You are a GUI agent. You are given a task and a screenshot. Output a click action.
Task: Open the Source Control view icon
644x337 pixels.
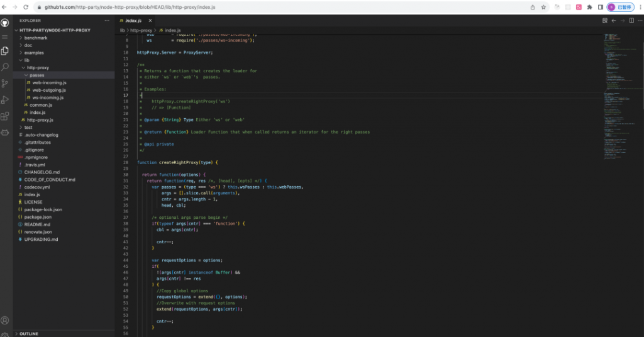[5, 84]
